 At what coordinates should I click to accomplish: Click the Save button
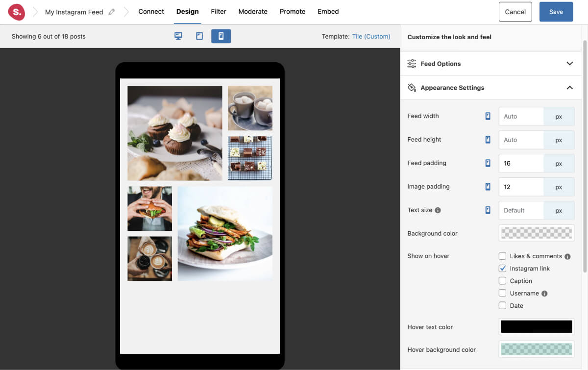coord(556,11)
